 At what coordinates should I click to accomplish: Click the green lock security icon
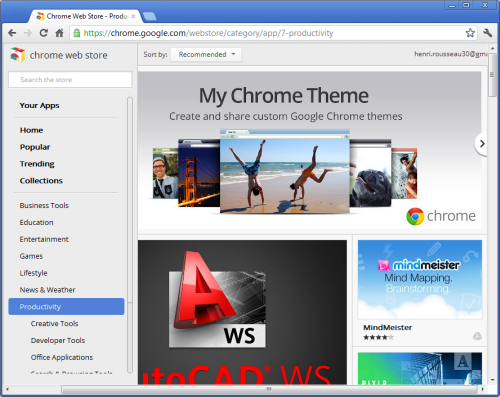point(77,33)
